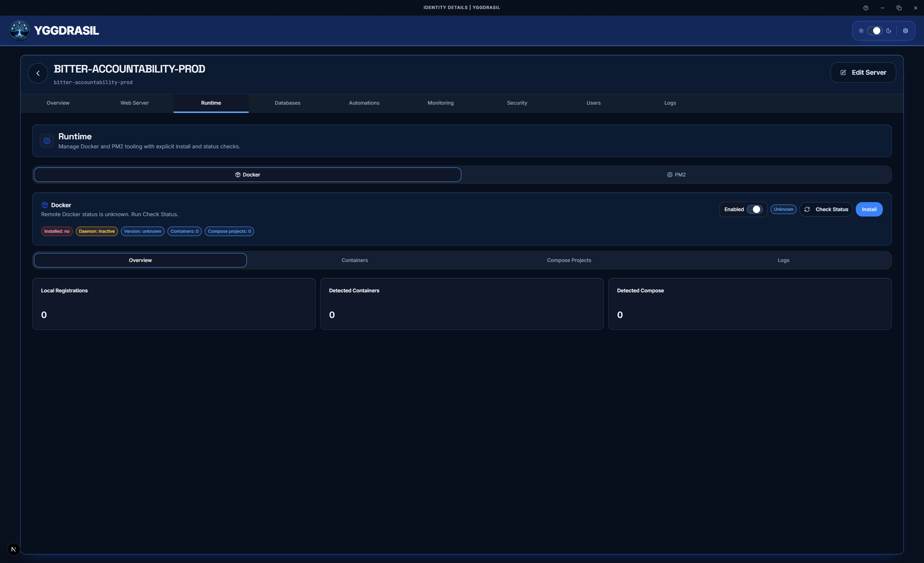Click the Docker package icon in the Docker section

coord(45,205)
